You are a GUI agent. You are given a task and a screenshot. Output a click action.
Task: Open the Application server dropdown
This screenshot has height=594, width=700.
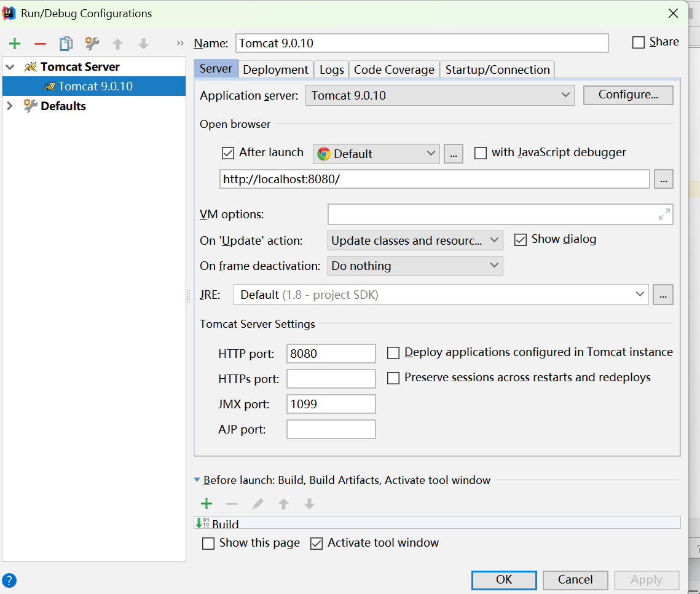440,95
